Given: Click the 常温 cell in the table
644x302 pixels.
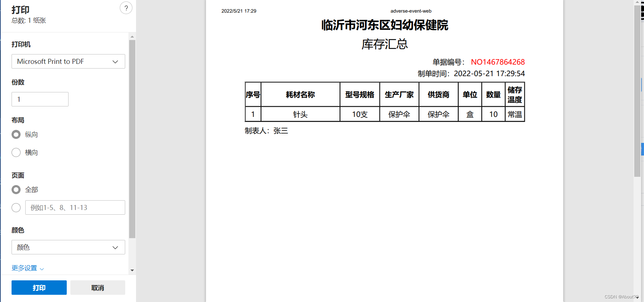Looking at the screenshot, I should (515, 114).
